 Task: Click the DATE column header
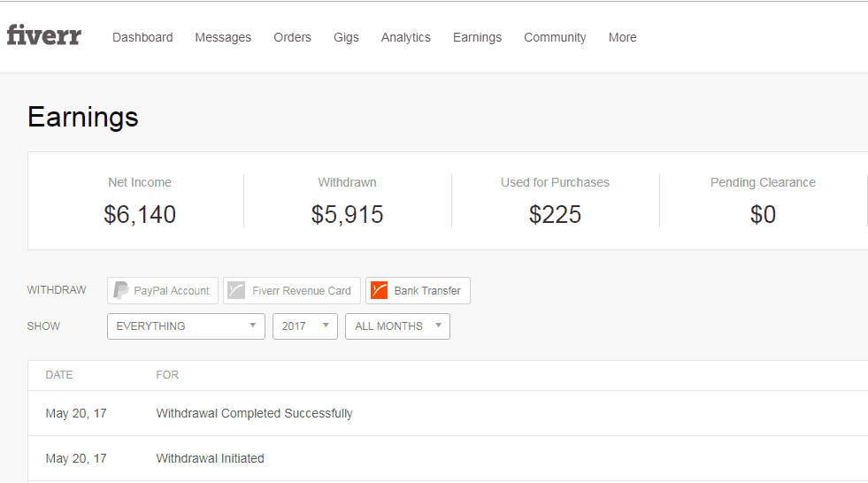tap(59, 375)
